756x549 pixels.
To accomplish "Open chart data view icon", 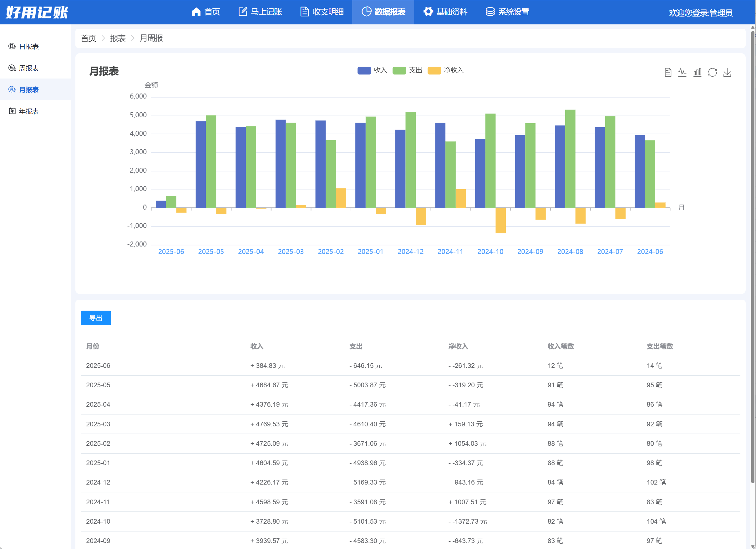I will click(668, 72).
